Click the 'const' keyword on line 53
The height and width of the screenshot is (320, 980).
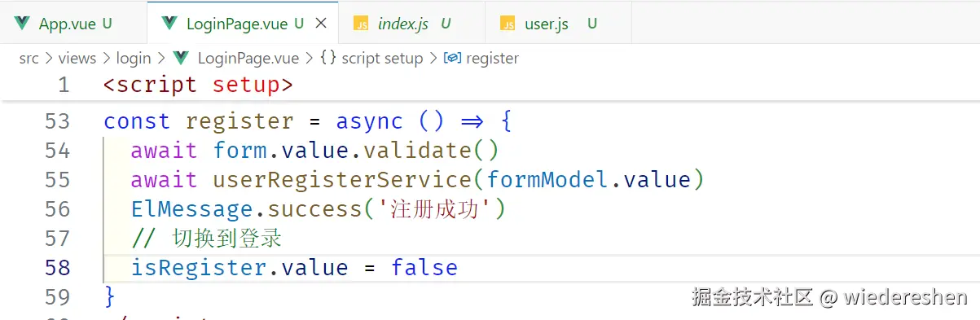137,121
